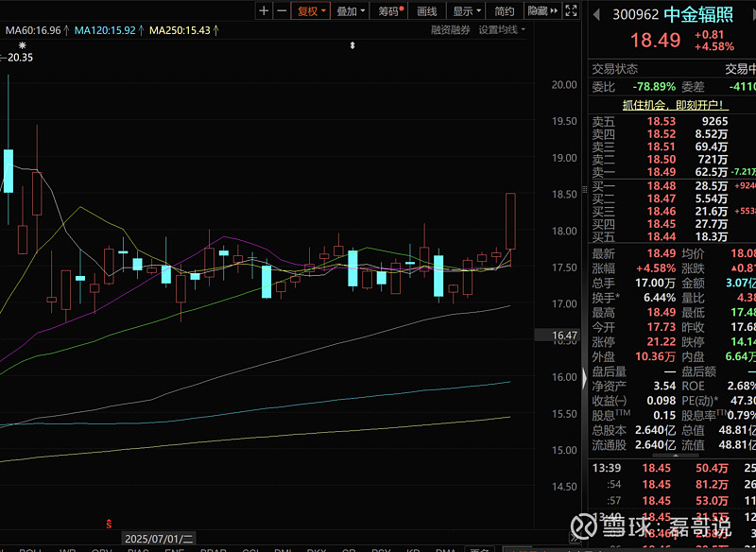Click the 最高 value 18.49
The width and height of the screenshot is (756, 552).
661,313
